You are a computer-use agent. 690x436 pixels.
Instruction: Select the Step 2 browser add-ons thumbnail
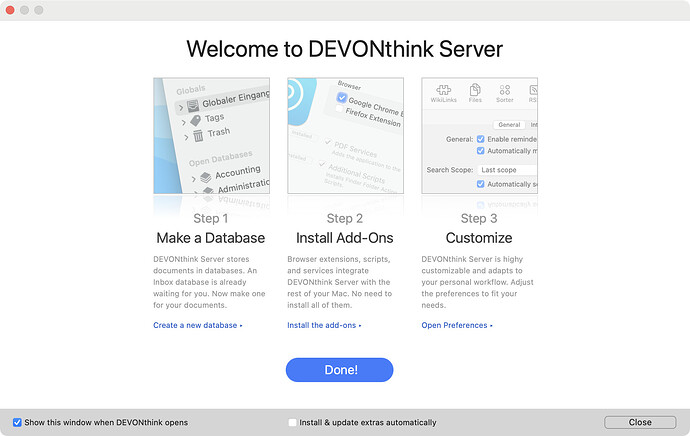(345, 136)
